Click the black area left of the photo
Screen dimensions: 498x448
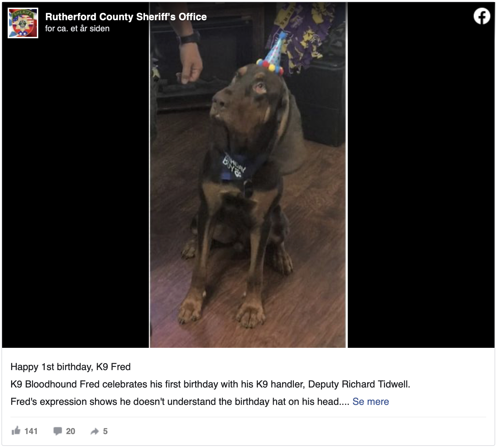(x=75, y=191)
